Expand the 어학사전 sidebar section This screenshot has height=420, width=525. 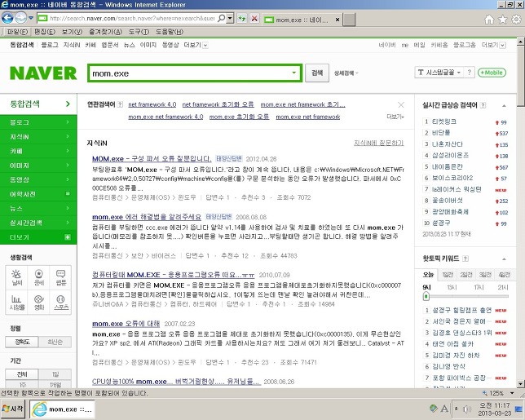pyautogui.click(x=68, y=193)
